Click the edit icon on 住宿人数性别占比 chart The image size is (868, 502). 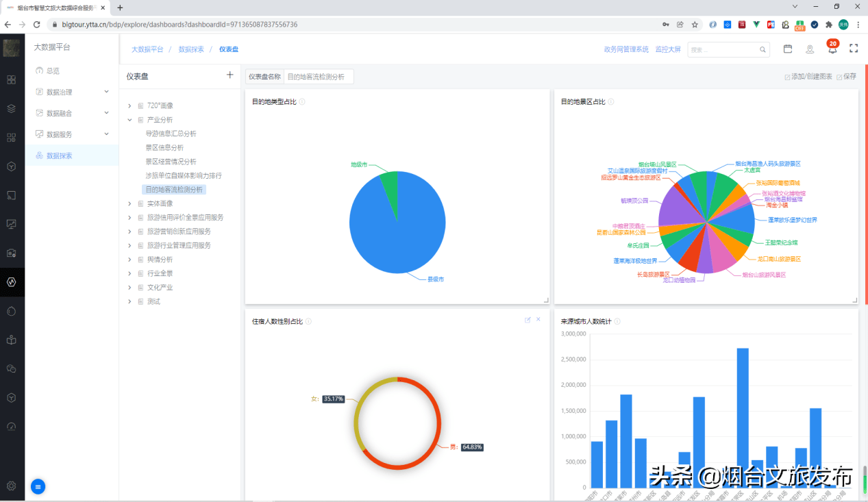pos(528,320)
